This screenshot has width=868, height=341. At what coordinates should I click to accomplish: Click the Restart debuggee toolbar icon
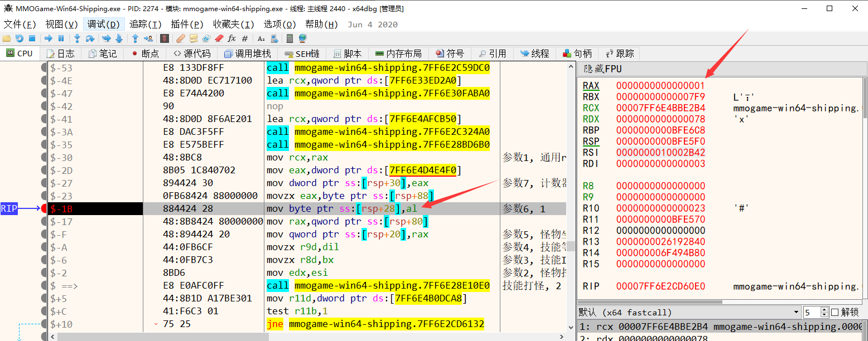tap(20, 38)
